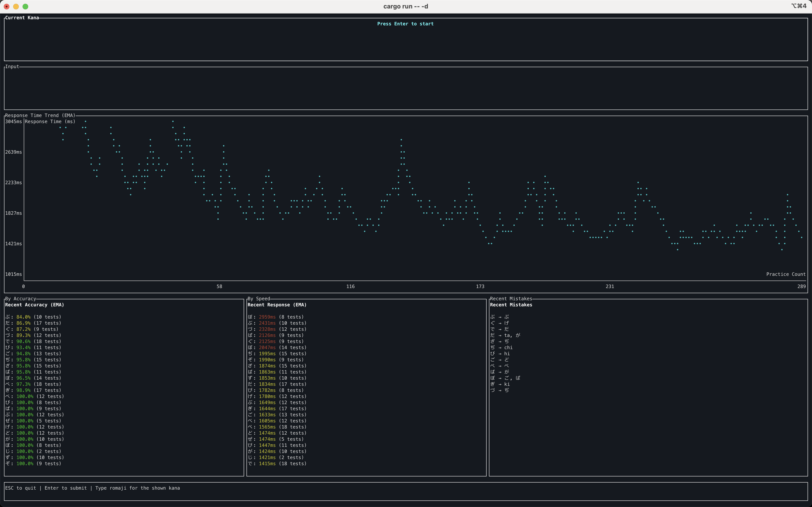This screenshot has width=812, height=507.
Task: Click the 'ぶ → ぷ' mistake entry
Action: click(500, 317)
